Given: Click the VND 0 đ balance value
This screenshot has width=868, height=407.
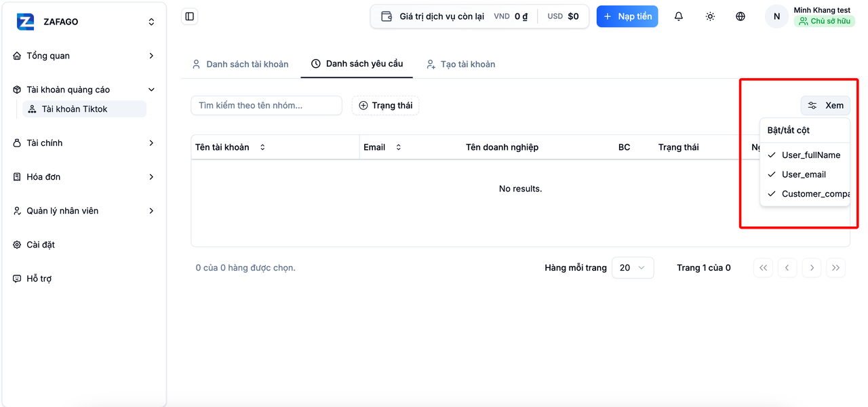Looking at the screenshot, I should coord(511,16).
